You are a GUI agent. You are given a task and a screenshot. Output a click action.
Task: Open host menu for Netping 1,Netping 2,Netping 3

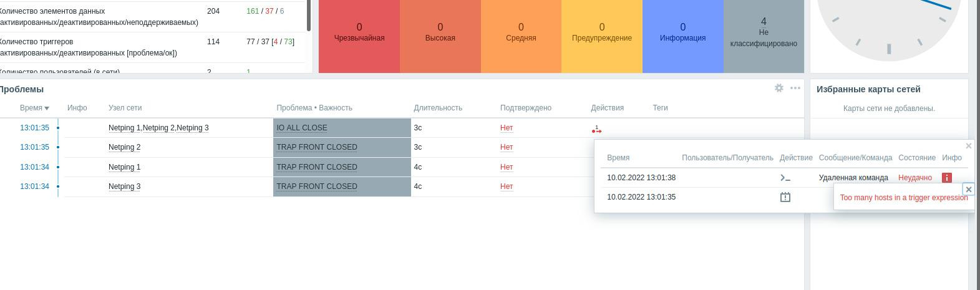coord(158,128)
